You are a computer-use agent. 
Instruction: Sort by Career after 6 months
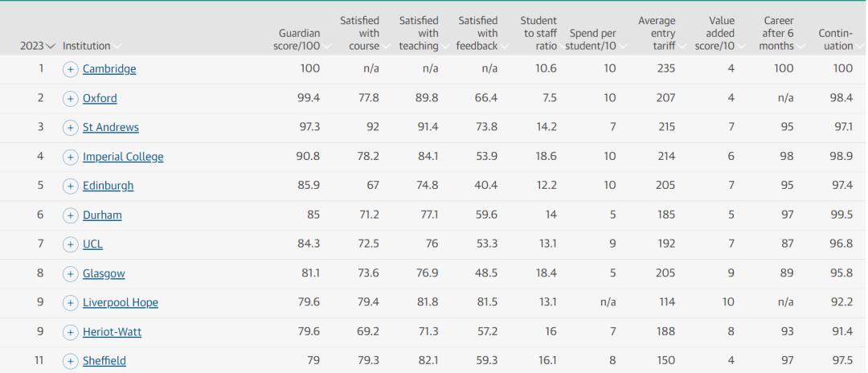click(777, 33)
